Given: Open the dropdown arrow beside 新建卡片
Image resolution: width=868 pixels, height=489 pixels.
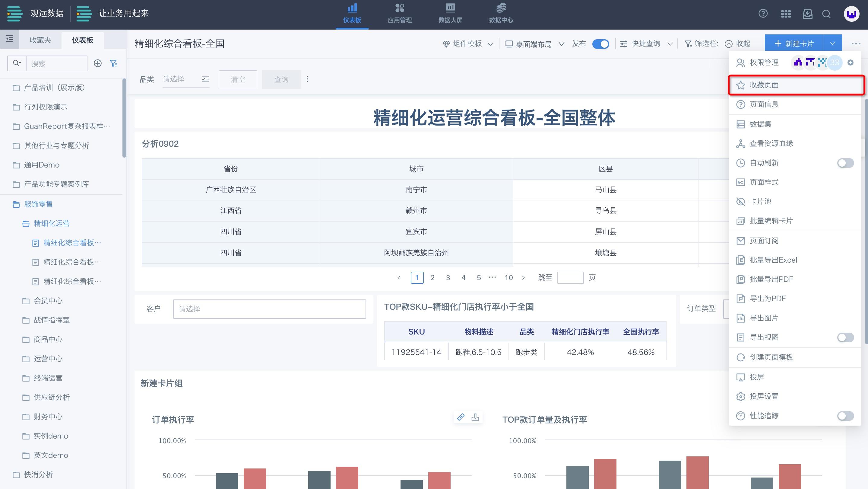Looking at the screenshot, I should (832, 43).
